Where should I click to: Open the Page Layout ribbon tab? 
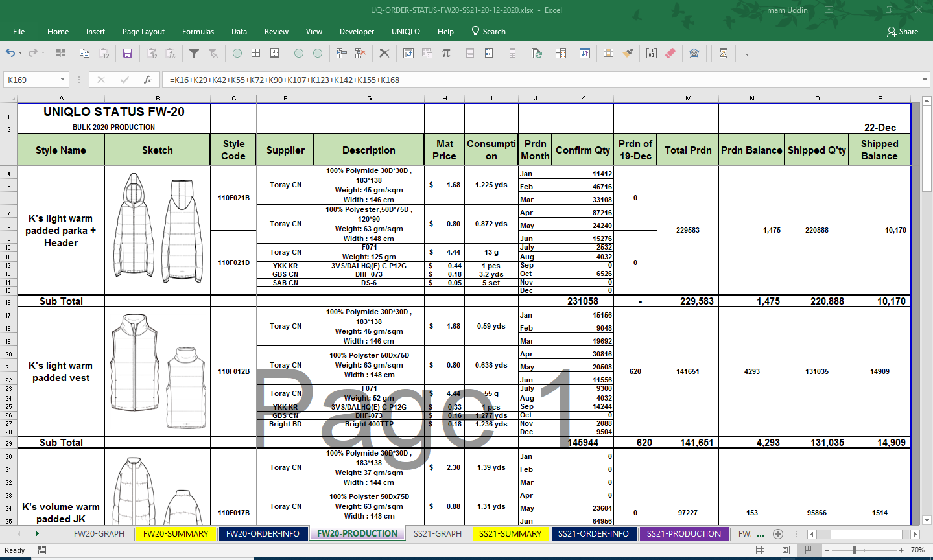(143, 31)
